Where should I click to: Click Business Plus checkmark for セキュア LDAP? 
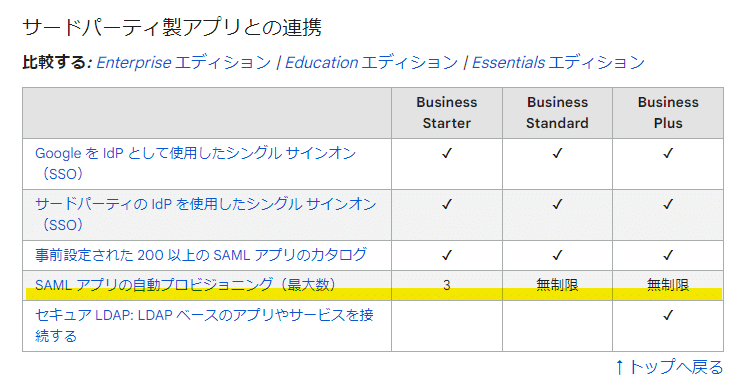(668, 315)
